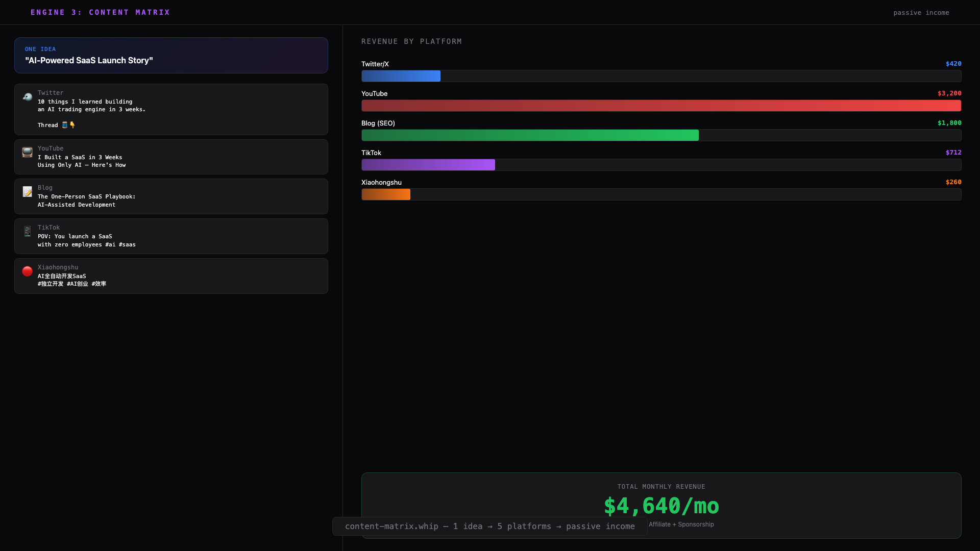Click the $4,640/mo total revenue figure
The height and width of the screenshot is (551, 980).
pos(661,506)
